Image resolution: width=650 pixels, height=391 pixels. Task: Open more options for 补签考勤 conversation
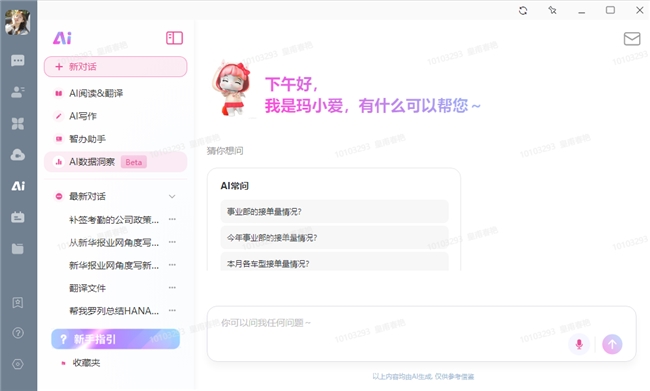click(x=172, y=219)
